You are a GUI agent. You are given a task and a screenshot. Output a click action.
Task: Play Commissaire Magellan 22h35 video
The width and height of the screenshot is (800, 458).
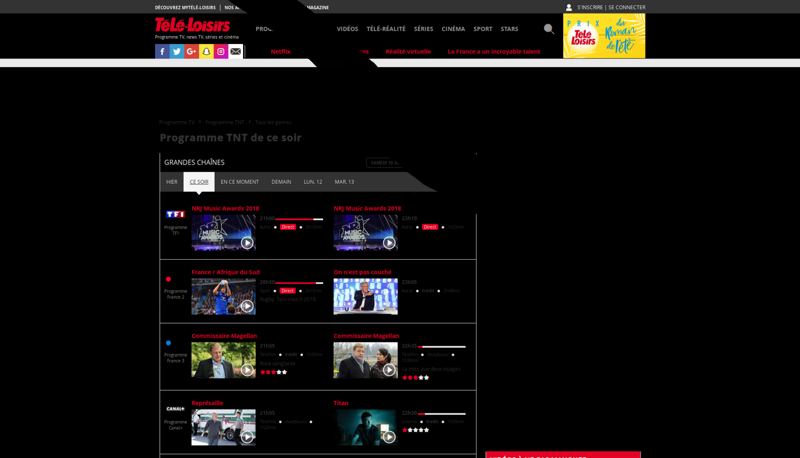[389, 370]
